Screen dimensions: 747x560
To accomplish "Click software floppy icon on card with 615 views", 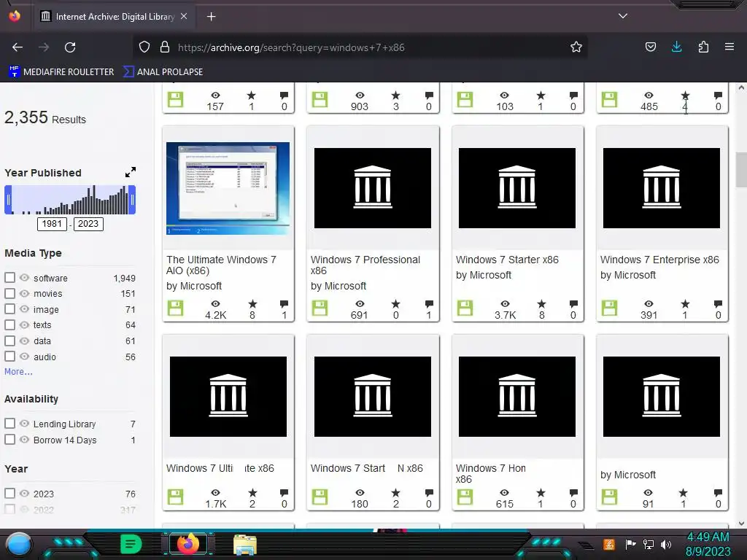I will point(465,497).
